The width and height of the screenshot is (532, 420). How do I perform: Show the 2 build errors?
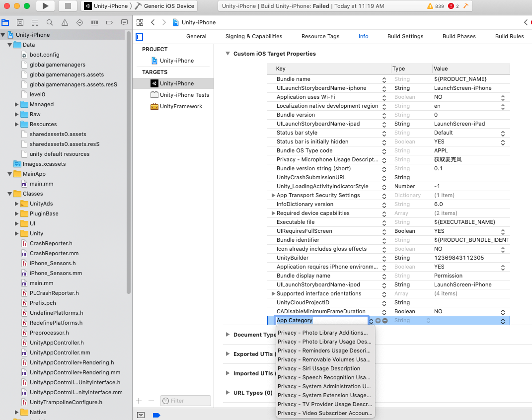(x=454, y=6)
